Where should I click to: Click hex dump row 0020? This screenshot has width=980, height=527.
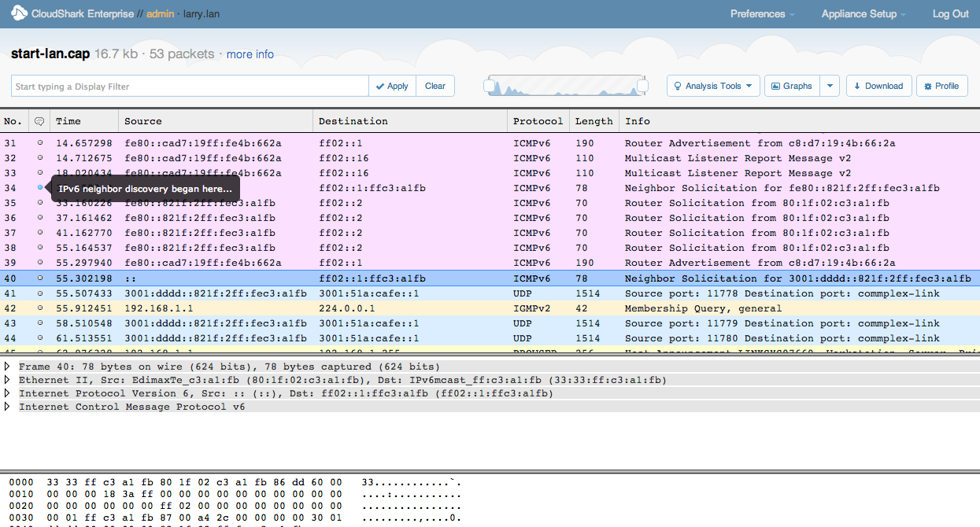[235, 506]
